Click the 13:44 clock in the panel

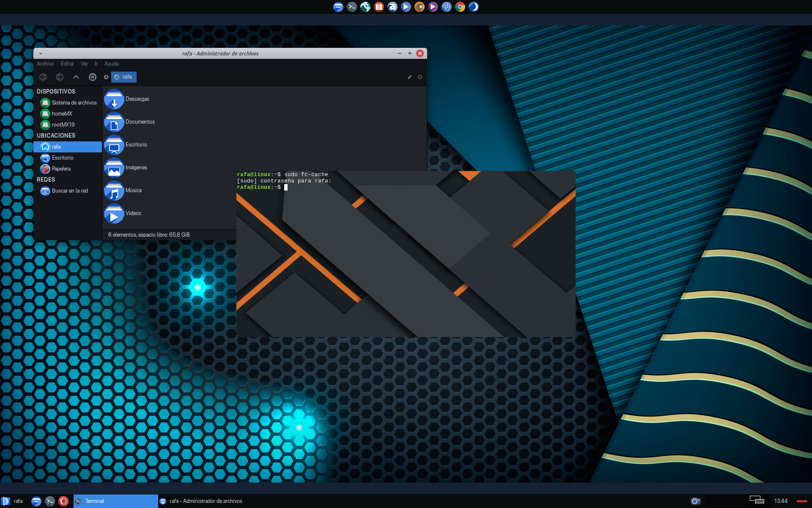click(781, 501)
